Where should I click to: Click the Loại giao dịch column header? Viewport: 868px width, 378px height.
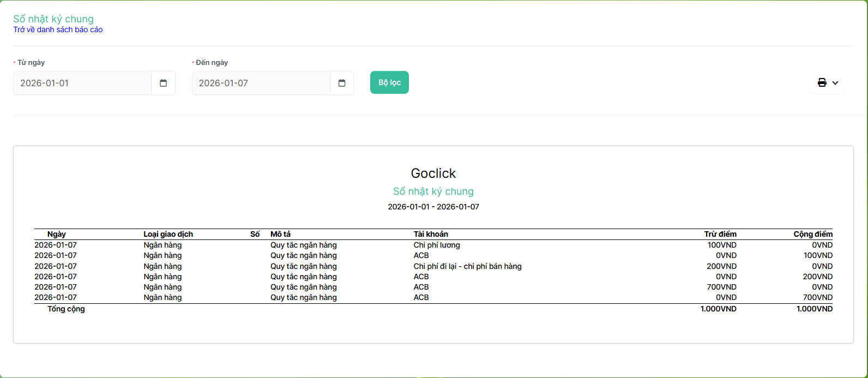click(168, 234)
